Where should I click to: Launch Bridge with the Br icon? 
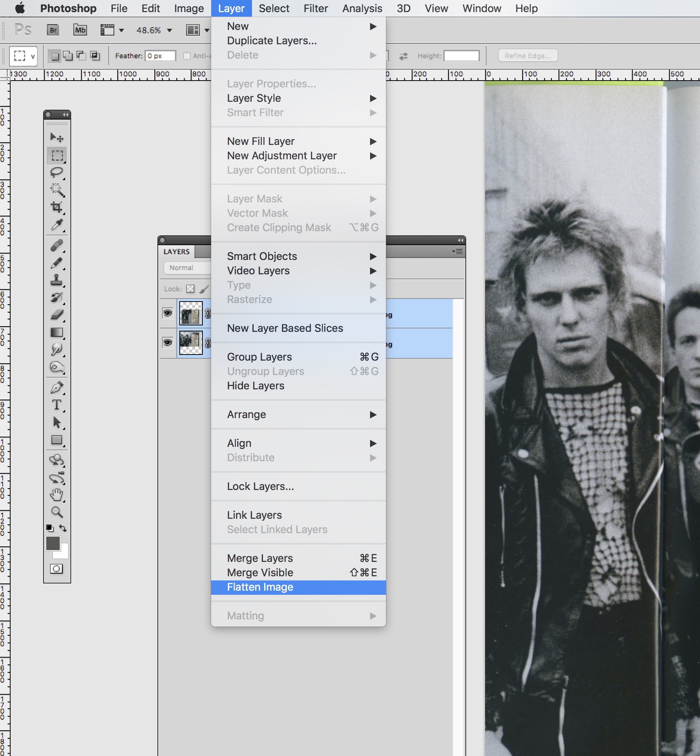53,30
